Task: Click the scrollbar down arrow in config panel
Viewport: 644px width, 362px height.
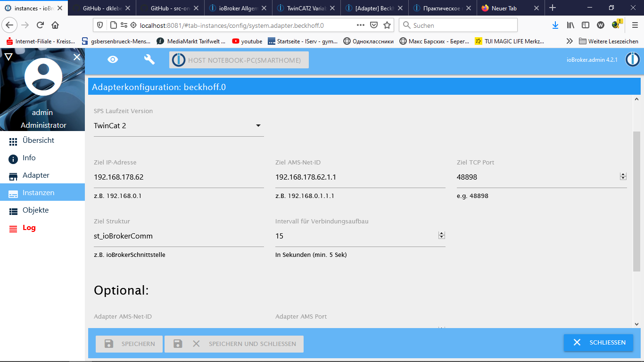Action: [x=636, y=324]
